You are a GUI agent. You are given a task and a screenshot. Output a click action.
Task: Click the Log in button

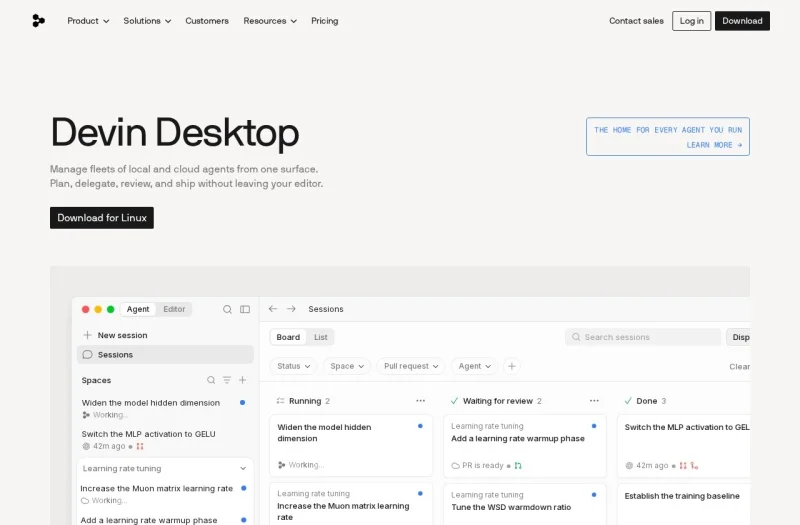click(x=691, y=21)
